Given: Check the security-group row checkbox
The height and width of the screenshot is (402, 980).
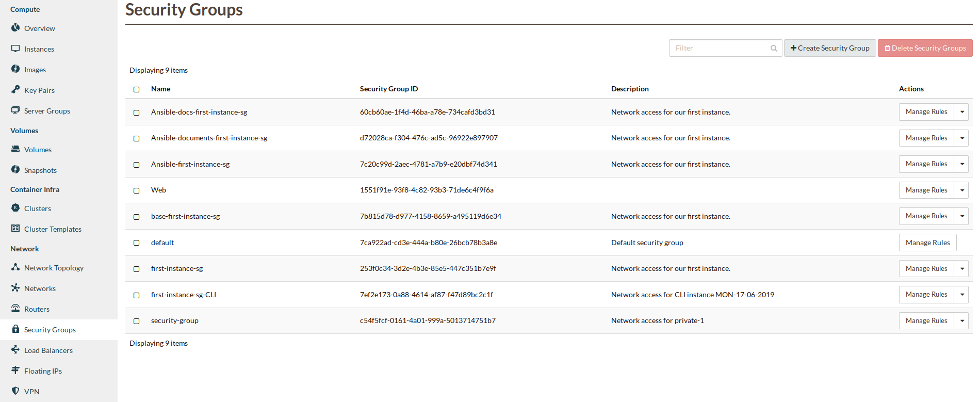Looking at the screenshot, I should click(x=137, y=321).
